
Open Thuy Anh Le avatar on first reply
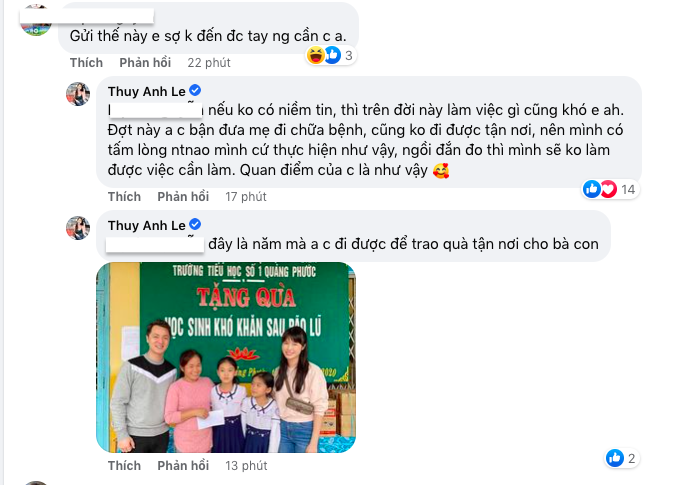pos(78,94)
